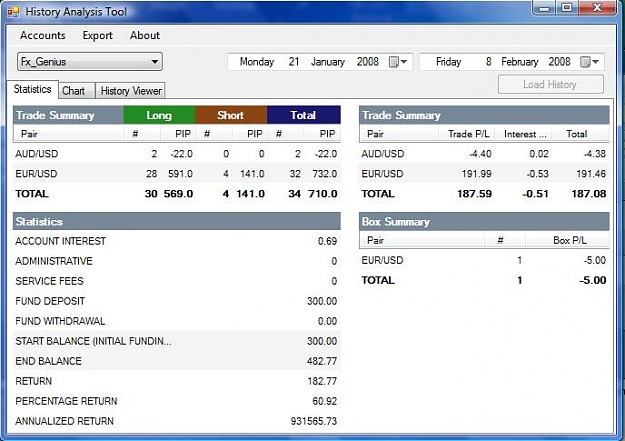Viewport: 625px width, 441px height.
Task: Select end date month February
Action: pyautogui.click(x=520, y=62)
